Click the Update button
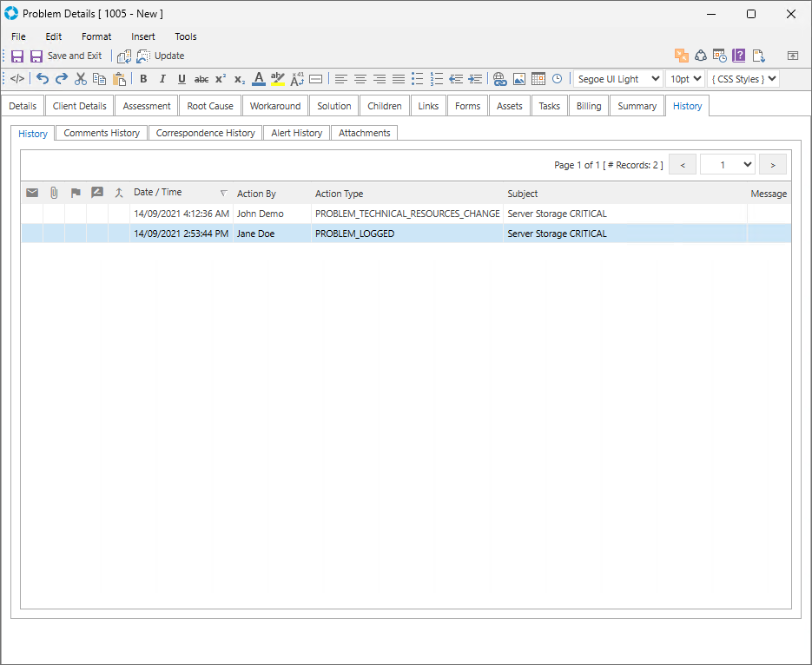Viewport: 812px width, 665px height. (x=161, y=56)
